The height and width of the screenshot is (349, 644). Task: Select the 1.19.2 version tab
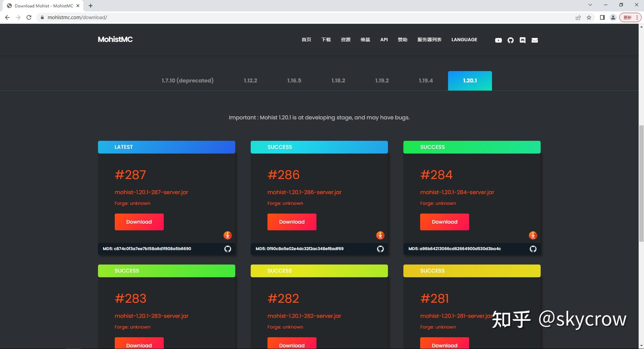[382, 80]
